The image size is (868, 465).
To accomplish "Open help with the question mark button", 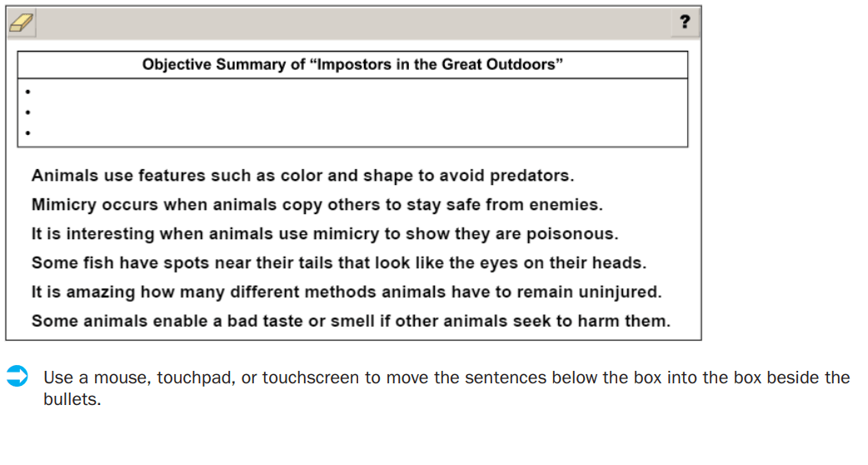I will point(685,22).
